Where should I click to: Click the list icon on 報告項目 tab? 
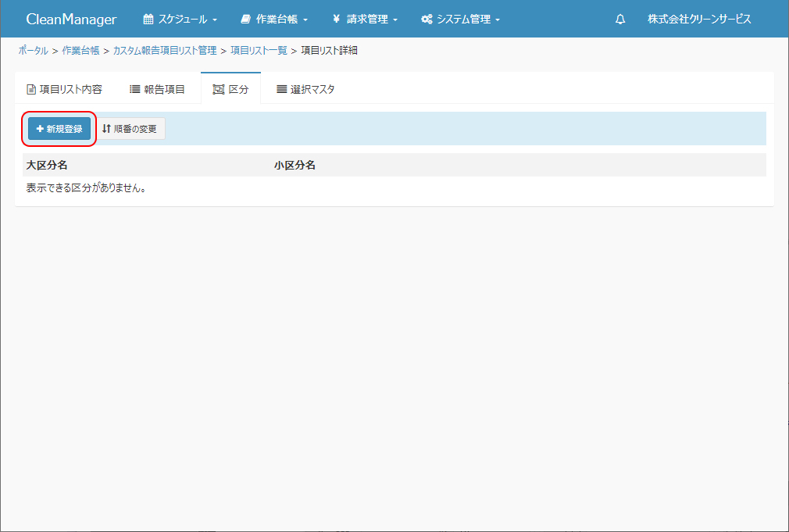point(134,89)
